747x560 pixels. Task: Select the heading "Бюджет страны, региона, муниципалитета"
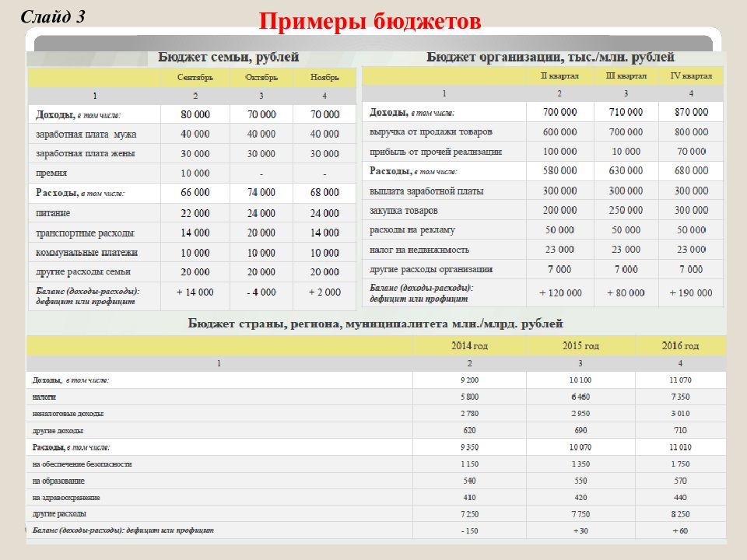[x=317, y=324]
